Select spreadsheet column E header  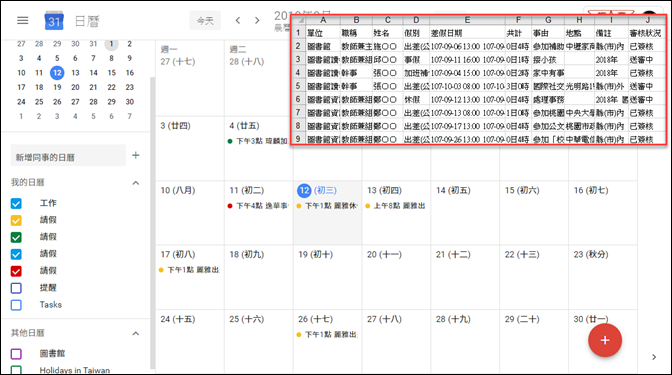(467, 20)
